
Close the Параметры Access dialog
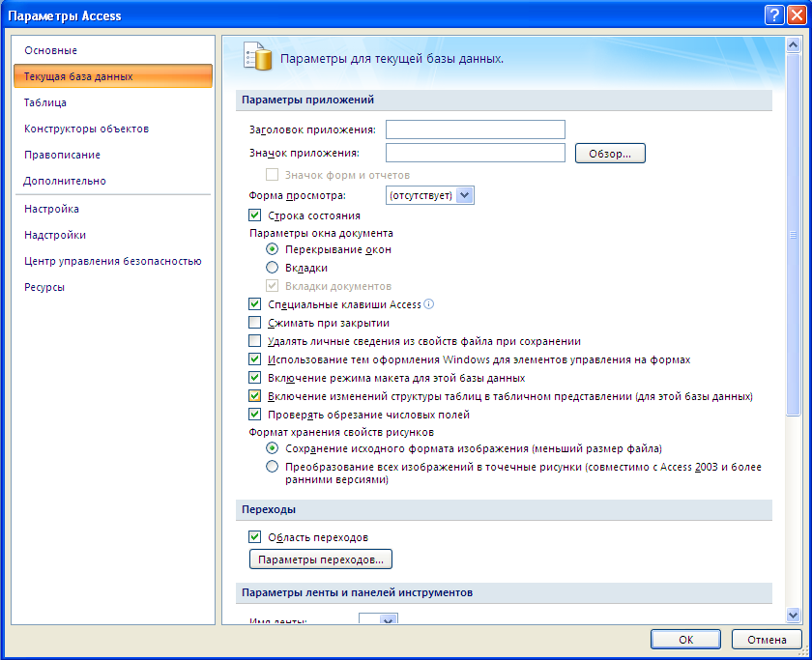(x=797, y=15)
